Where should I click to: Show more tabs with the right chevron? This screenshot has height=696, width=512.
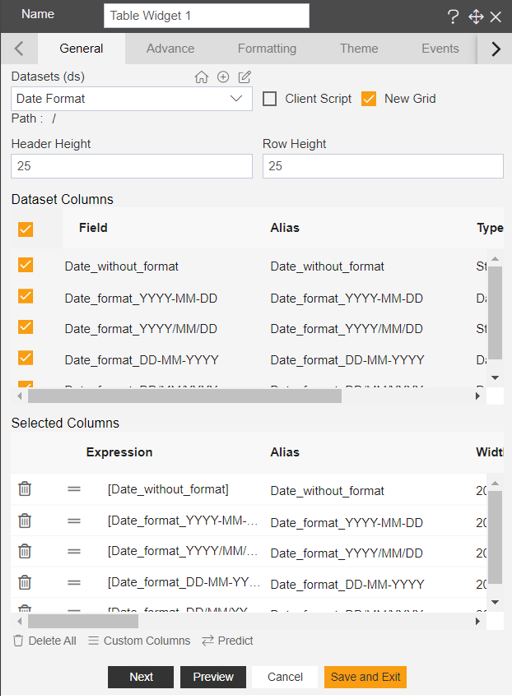tap(496, 49)
